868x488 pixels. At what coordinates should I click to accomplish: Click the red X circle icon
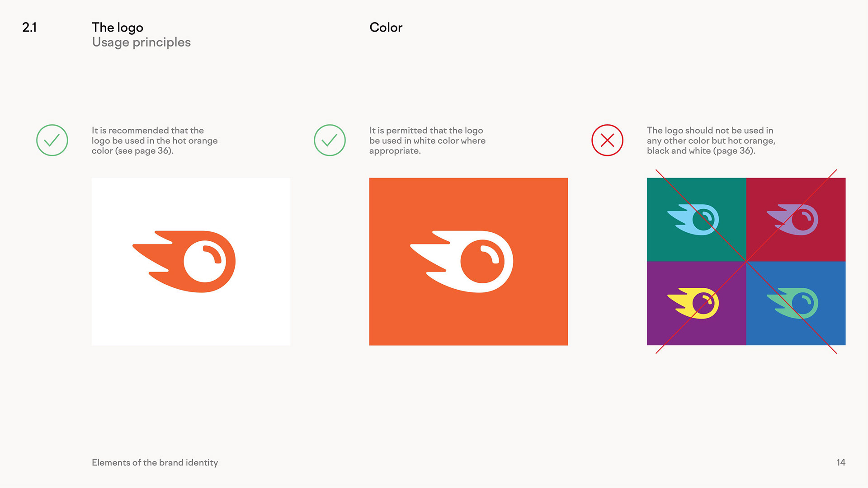click(x=607, y=140)
